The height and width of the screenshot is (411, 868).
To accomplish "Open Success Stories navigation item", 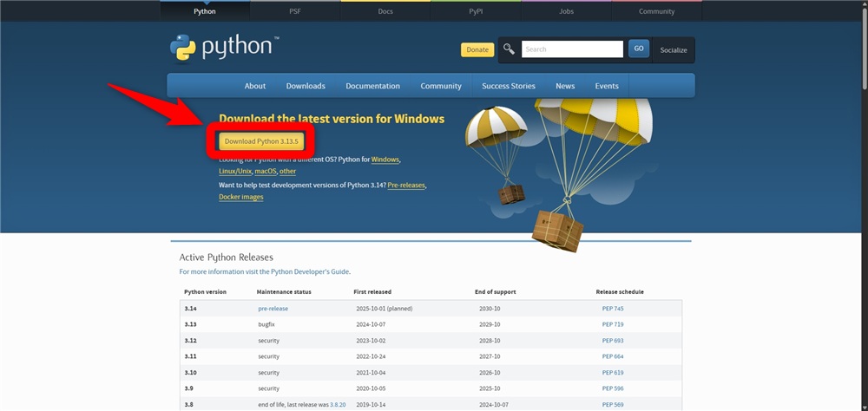I will [x=508, y=86].
